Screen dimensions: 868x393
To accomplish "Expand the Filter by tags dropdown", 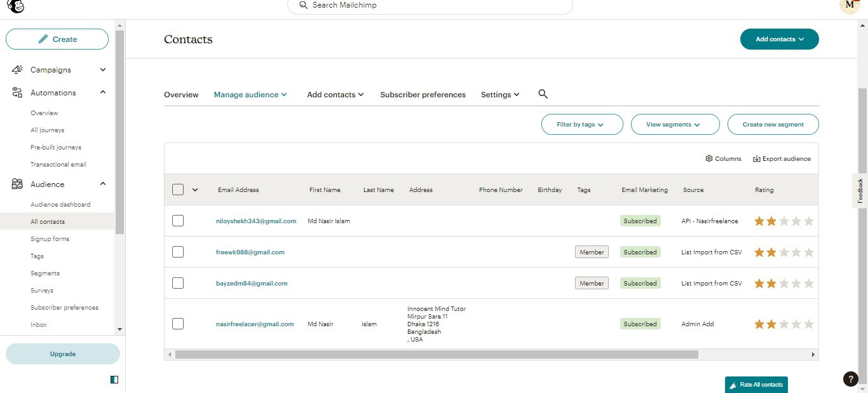I will click(581, 124).
